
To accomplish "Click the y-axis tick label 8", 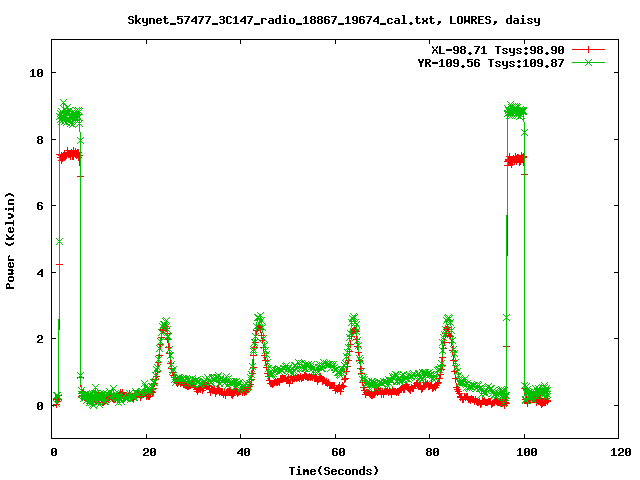I will click(x=40, y=140).
